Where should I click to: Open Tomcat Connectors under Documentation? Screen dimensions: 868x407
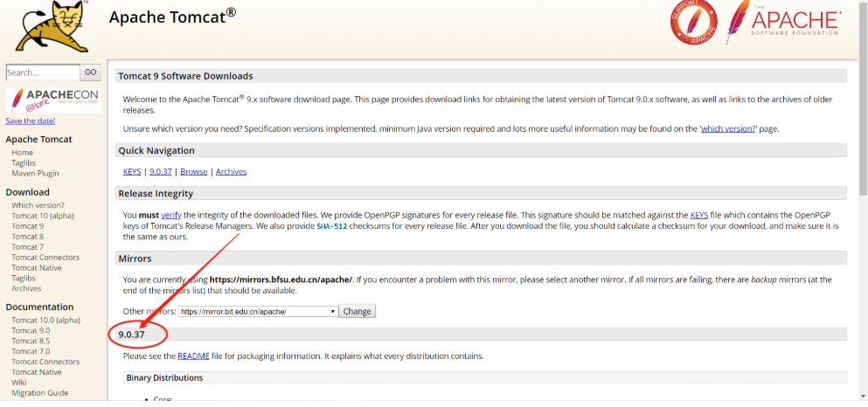(45, 362)
